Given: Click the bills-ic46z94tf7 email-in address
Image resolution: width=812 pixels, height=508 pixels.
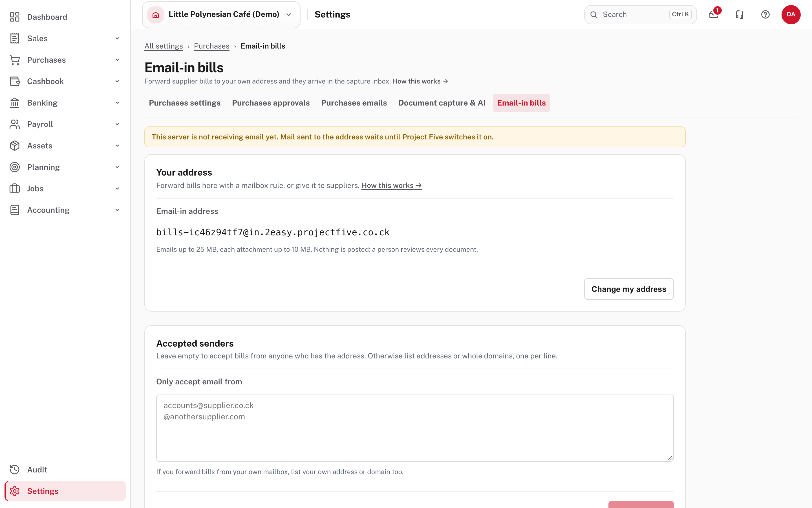Looking at the screenshot, I should [x=273, y=232].
